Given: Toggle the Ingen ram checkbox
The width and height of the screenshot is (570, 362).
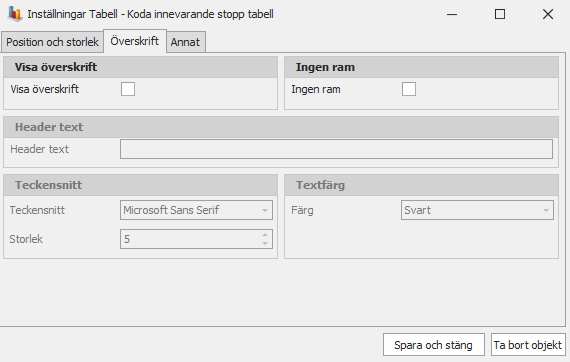Looking at the screenshot, I should 409,89.
